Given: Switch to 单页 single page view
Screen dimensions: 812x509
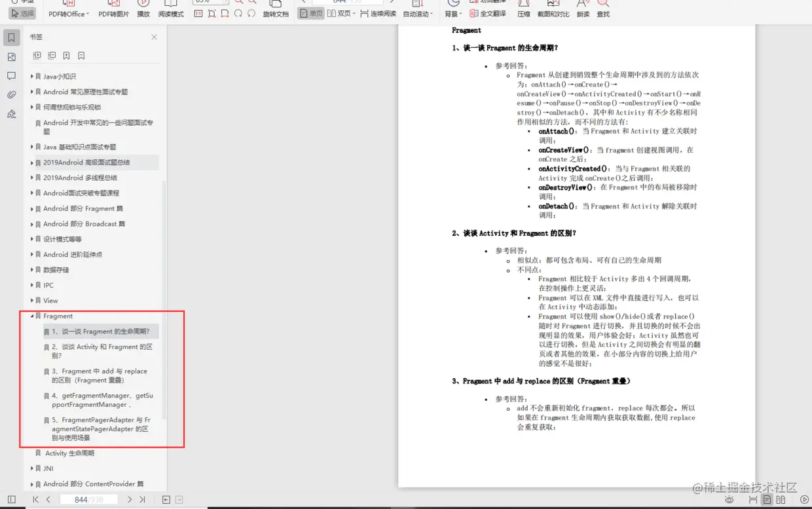Looking at the screenshot, I should tap(311, 13).
